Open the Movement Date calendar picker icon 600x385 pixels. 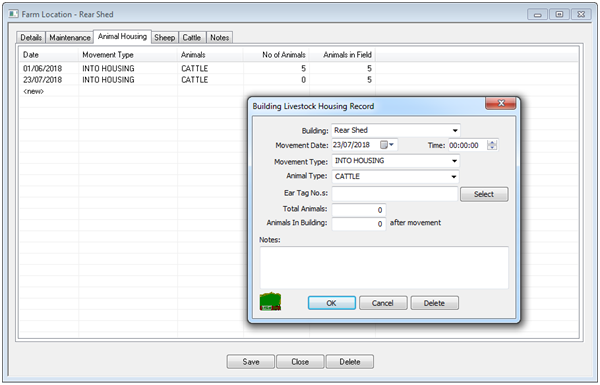click(387, 145)
